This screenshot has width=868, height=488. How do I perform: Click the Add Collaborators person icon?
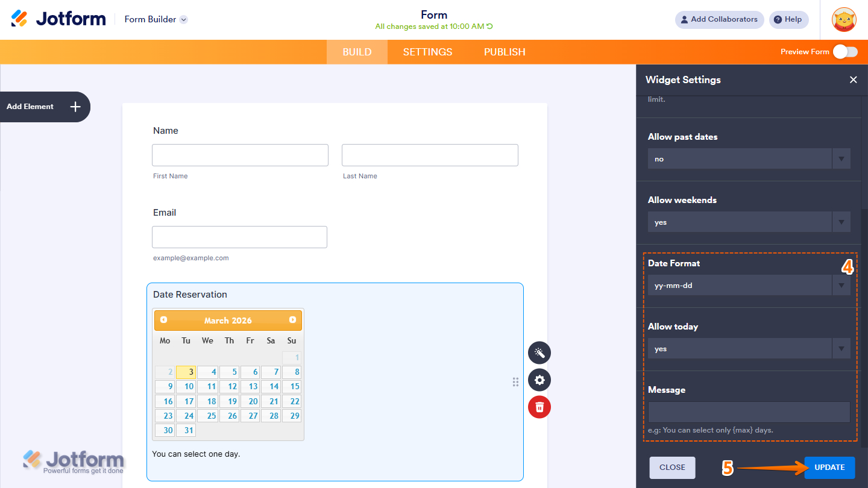(x=685, y=19)
